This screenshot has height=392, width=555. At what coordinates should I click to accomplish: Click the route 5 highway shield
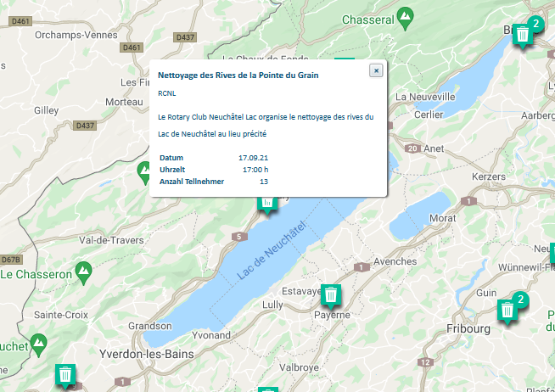(239, 237)
